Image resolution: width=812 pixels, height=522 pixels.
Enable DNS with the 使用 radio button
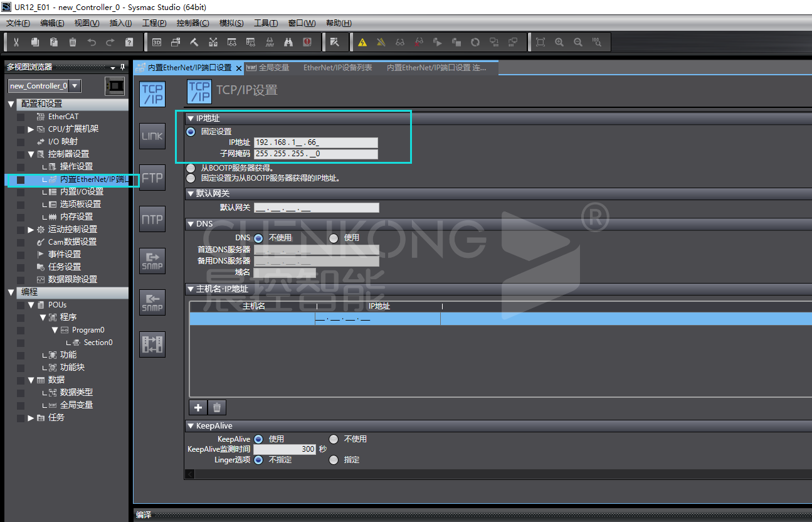(x=334, y=238)
